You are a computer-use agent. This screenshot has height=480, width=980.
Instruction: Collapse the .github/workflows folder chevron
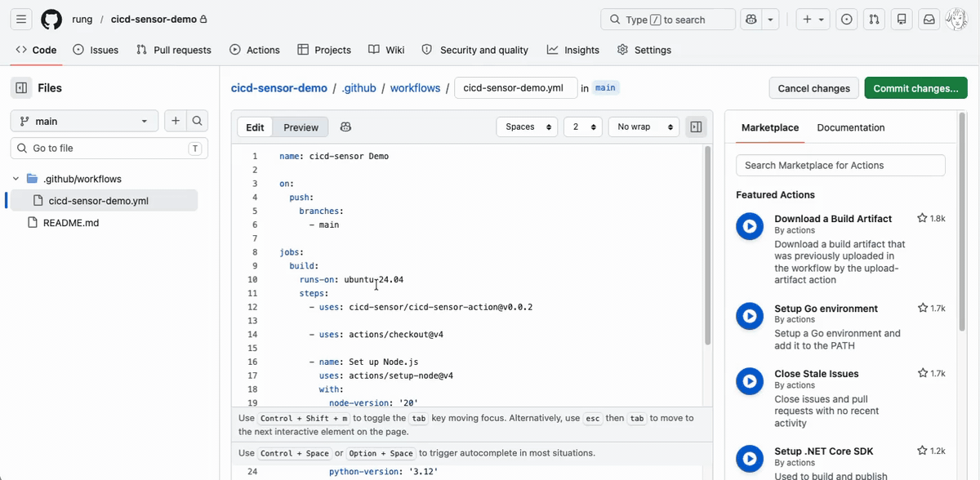[16, 179]
